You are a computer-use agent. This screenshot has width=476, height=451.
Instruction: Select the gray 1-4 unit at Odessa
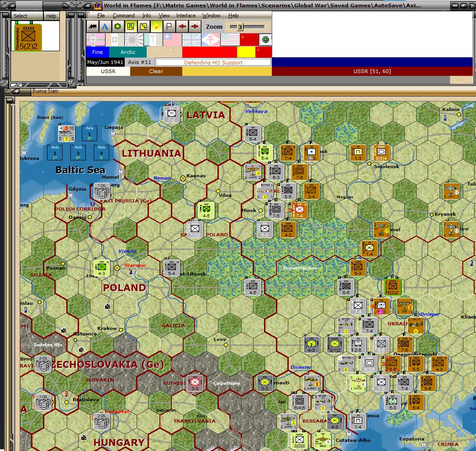(358, 421)
